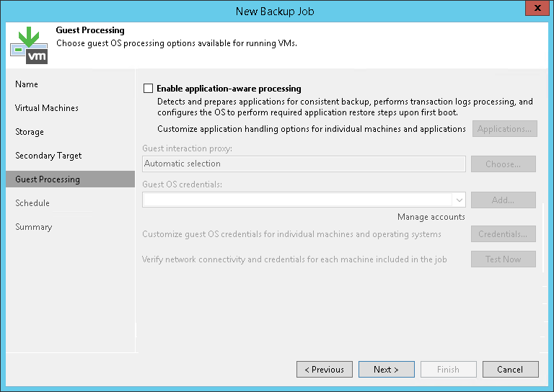Click the Veeam VM backup job icon
This screenshot has width=554, height=392.
29,44
